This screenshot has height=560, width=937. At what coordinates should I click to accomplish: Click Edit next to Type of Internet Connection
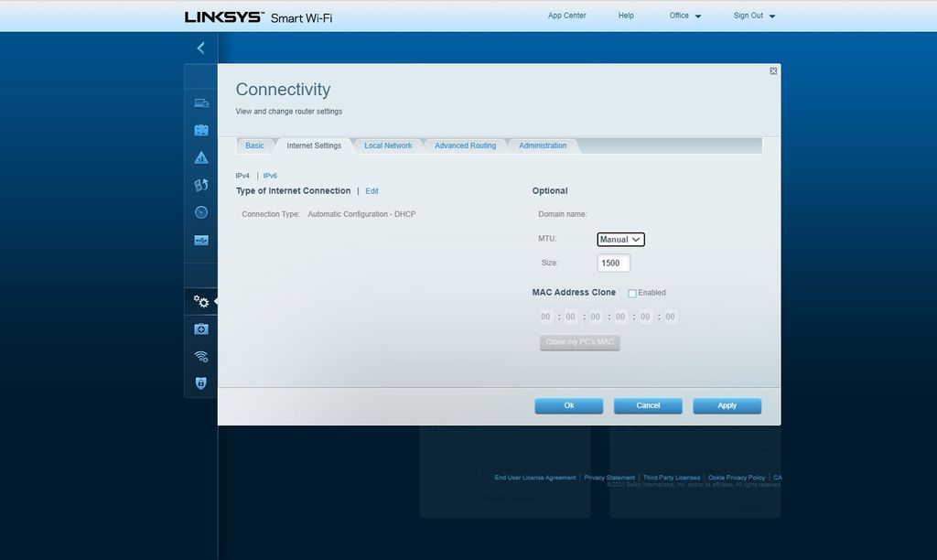(372, 190)
